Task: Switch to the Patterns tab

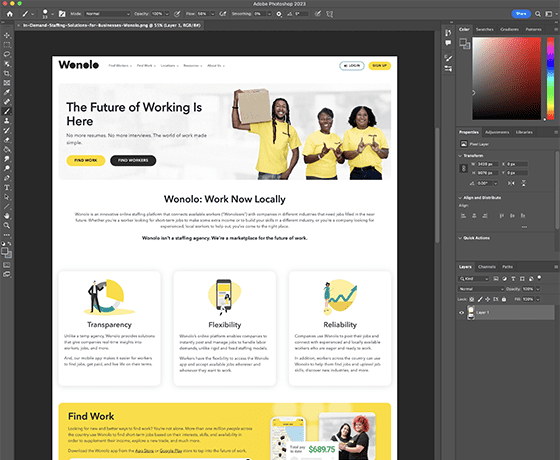Action: tap(534, 29)
